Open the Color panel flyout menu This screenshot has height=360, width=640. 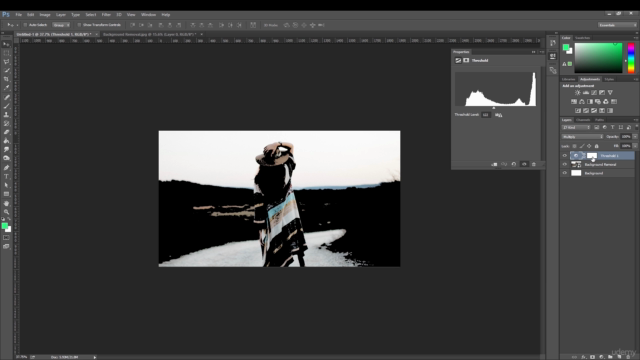(636, 38)
